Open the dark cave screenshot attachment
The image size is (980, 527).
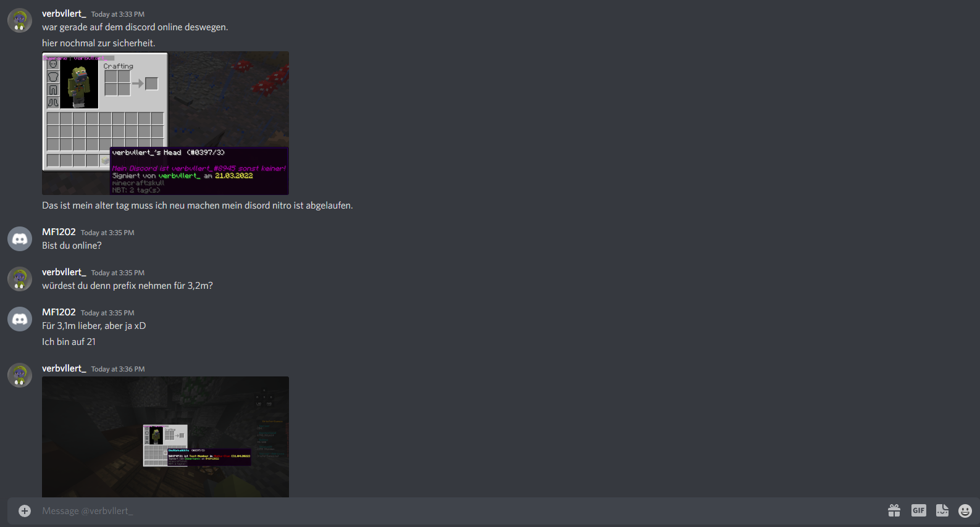point(165,437)
